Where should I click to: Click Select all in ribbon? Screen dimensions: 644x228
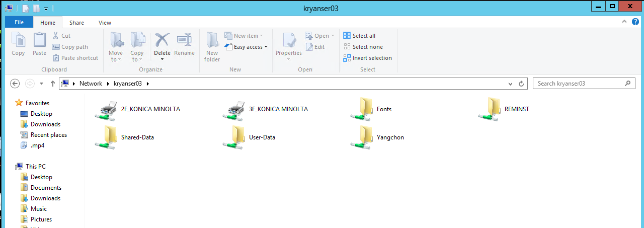pos(359,36)
